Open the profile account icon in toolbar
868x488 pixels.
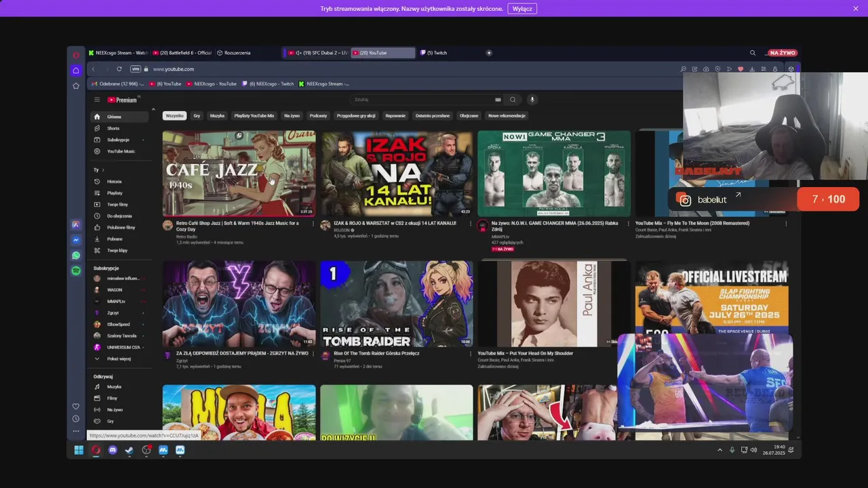pyautogui.click(x=775, y=69)
